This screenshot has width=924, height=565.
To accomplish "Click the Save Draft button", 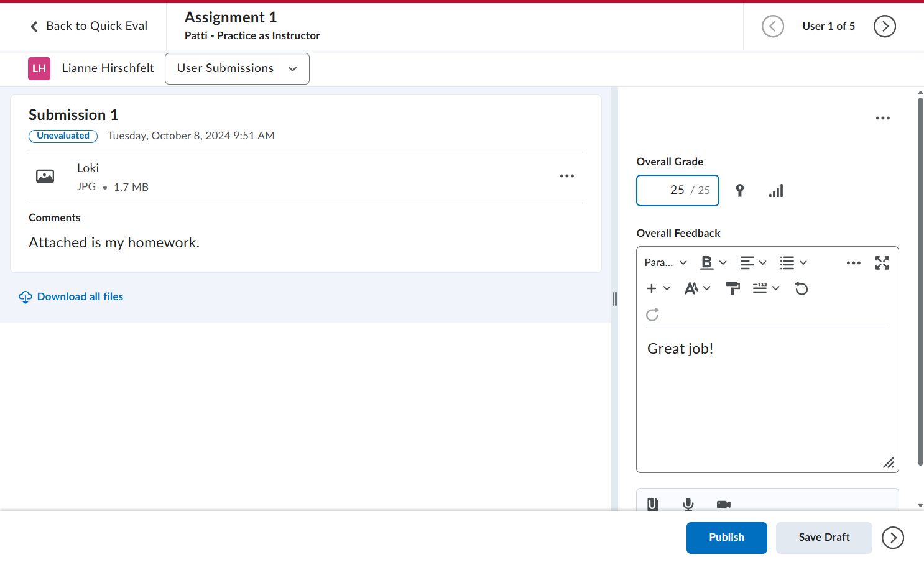I will pos(824,538).
